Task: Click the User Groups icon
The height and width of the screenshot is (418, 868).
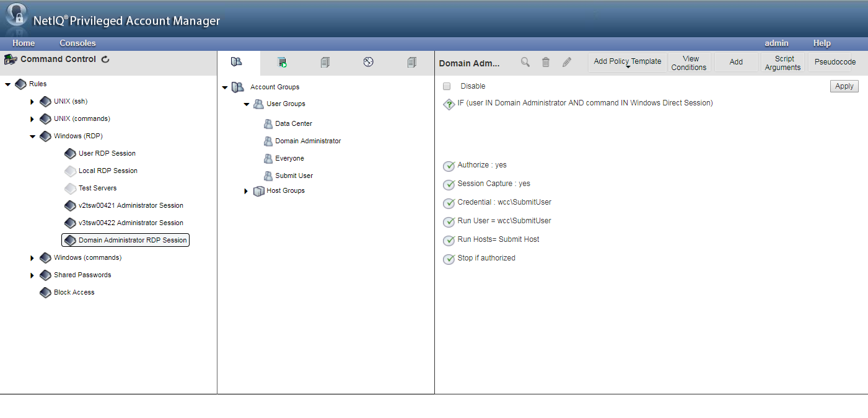Action: click(x=259, y=104)
